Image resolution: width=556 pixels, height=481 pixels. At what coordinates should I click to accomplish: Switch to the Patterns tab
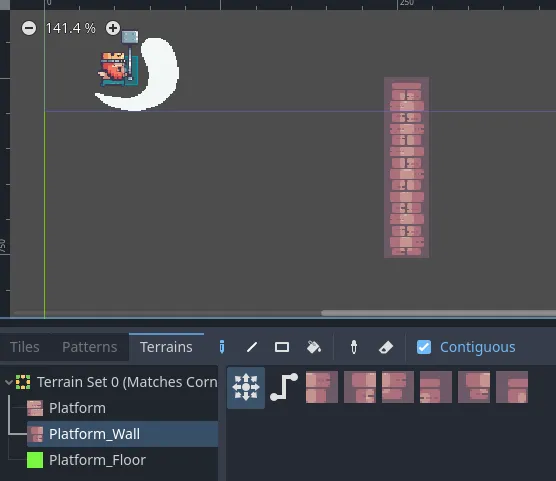pyautogui.click(x=89, y=347)
